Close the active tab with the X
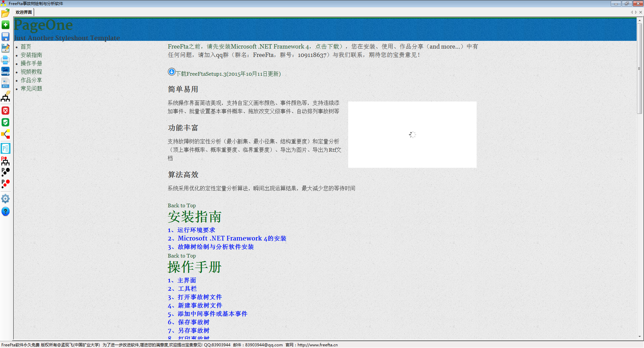644x348 pixels. (641, 12)
